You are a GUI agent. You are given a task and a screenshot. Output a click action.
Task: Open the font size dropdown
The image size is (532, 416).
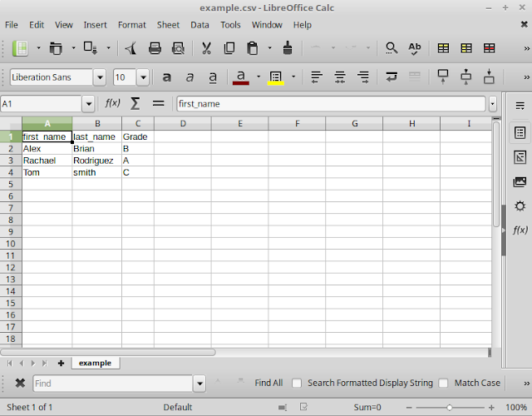[143, 77]
